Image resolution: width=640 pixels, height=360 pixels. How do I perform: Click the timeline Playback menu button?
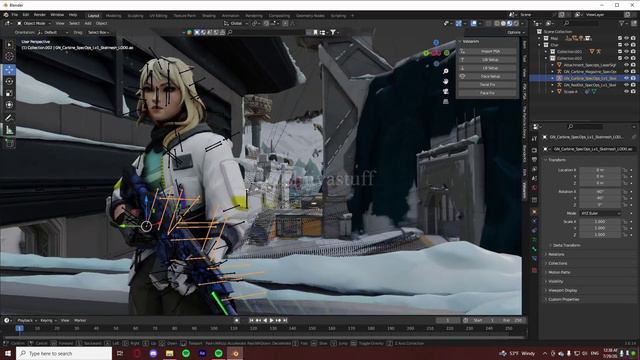click(x=27, y=320)
